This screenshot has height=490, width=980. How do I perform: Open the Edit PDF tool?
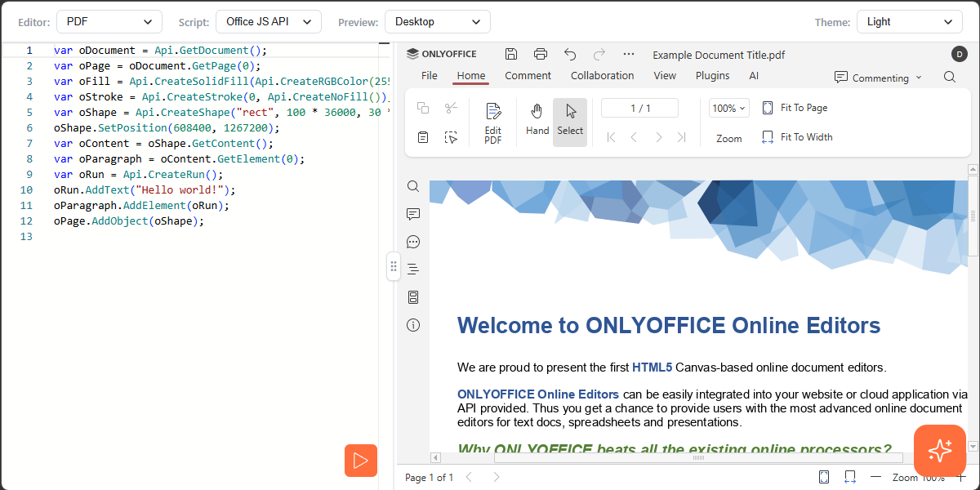coord(493,122)
